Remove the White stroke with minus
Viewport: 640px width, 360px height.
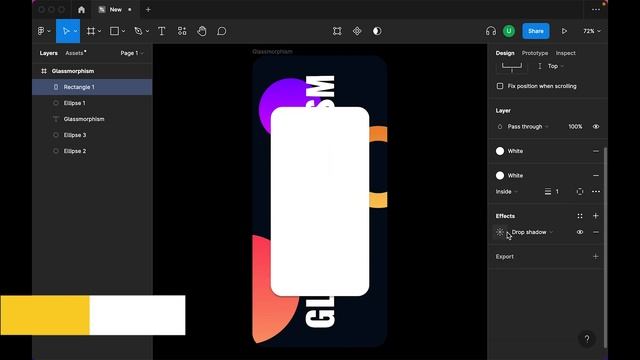click(x=596, y=176)
